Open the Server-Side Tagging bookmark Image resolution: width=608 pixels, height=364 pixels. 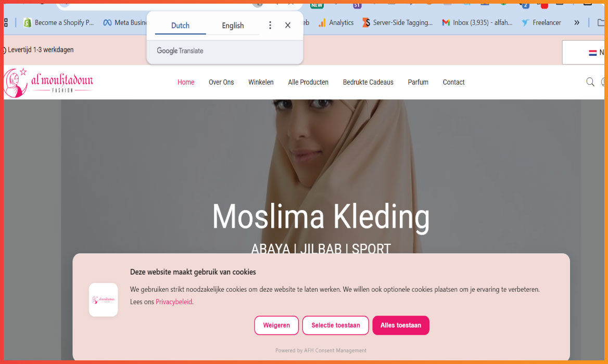tap(398, 22)
